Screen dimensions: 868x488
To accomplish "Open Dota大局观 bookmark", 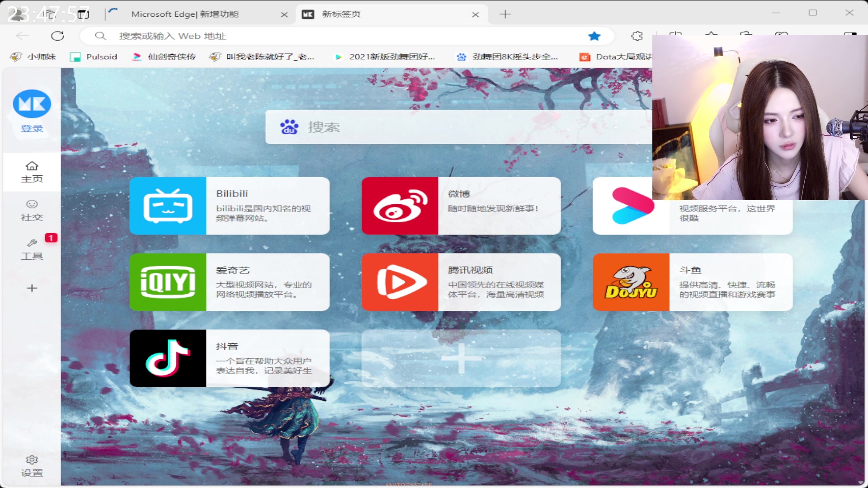I will [616, 57].
